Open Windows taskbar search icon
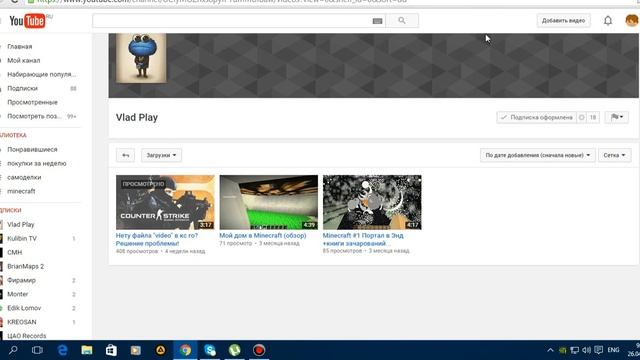This screenshot has height=360, width=640. (x=13, y=350)
